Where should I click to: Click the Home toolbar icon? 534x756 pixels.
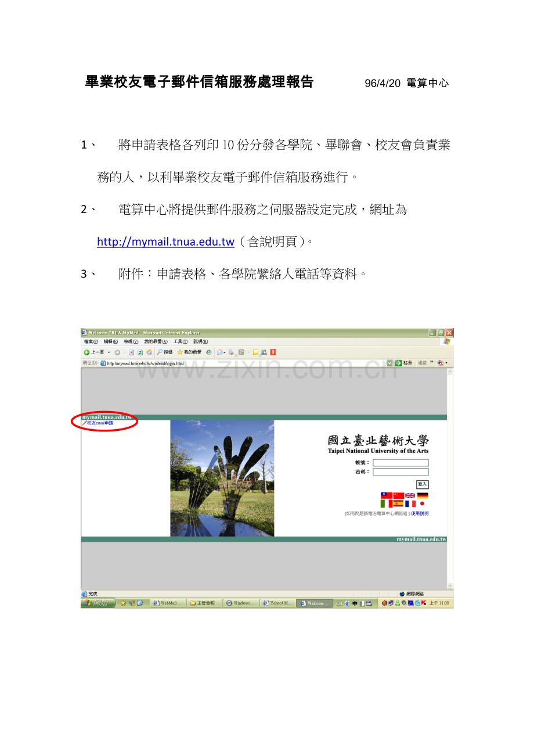click(x=149, y=352)
